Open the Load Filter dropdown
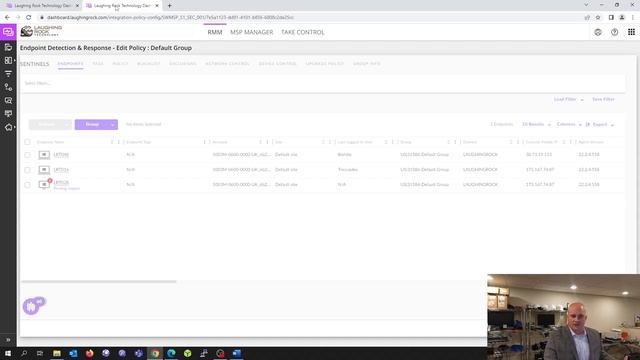This screenshot has width=640, height=360. point(568,99)
